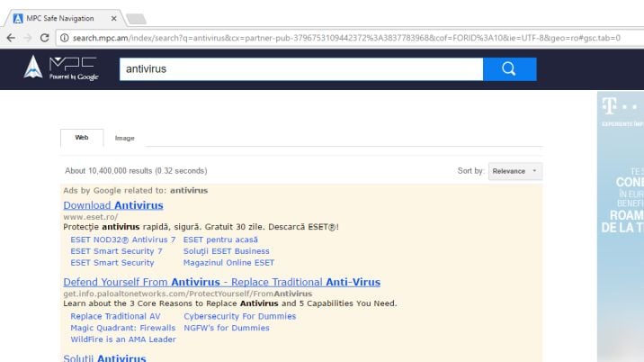The height and width of the screenshot is (362, 644).
Task: Open Replace Traditional AV link
Action: click(115, 316)
